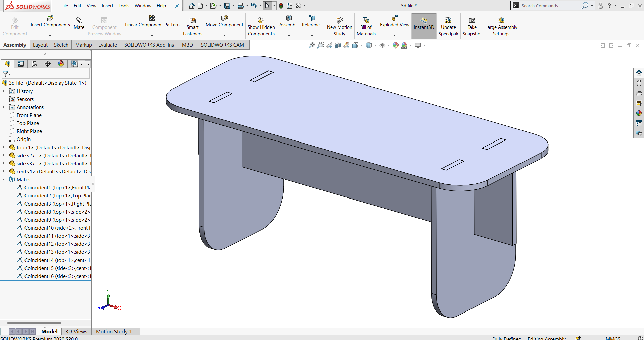Image resolution: width=644 pixels, height=340 pixels.
Task: Click the Bill of Materials icon
Action: click(x=366, y=20)
